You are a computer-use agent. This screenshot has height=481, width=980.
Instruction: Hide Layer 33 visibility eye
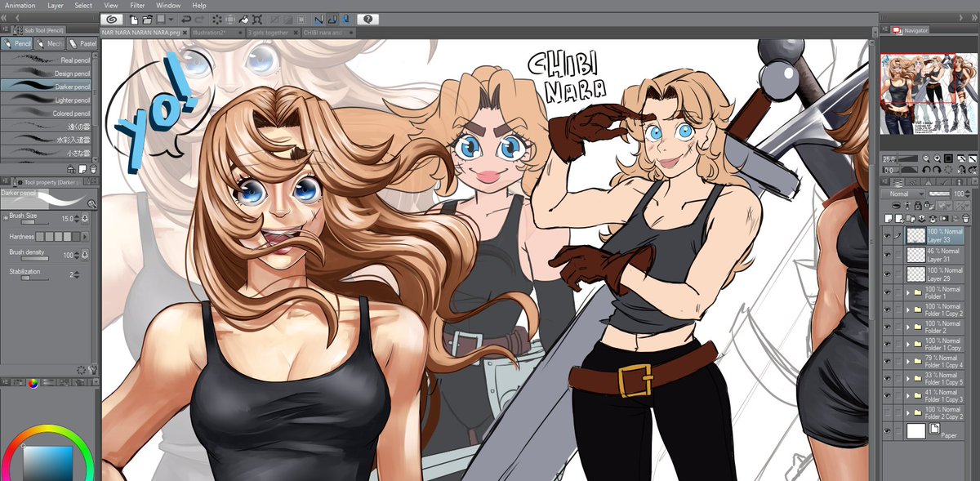pos(888,237)
